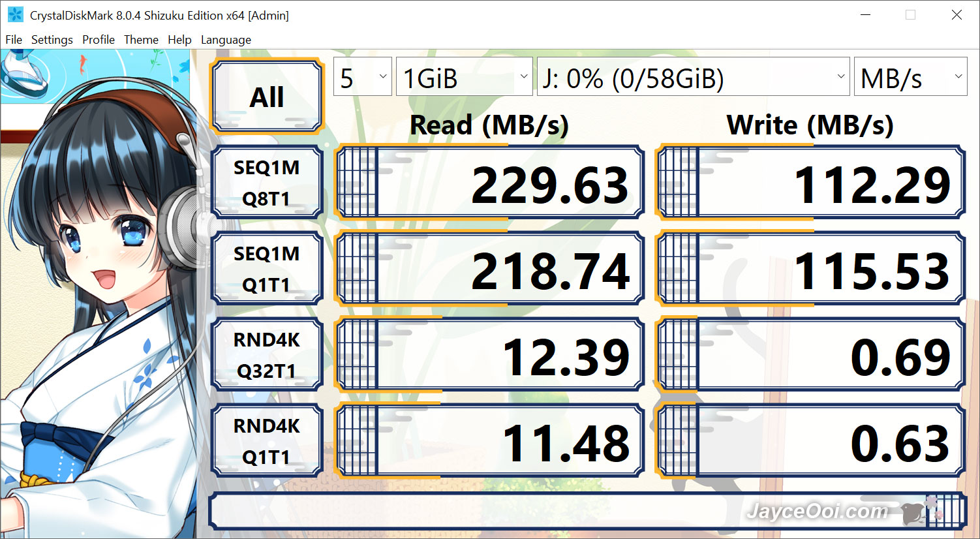Click SEQ1M Q1T1 write result 115.53
Screen dimensions: 980x539
(810, 269)
